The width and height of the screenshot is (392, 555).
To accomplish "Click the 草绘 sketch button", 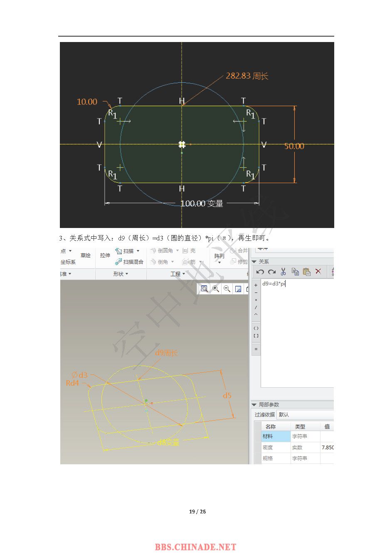I will pyautogui.click(x=86, y=255).
